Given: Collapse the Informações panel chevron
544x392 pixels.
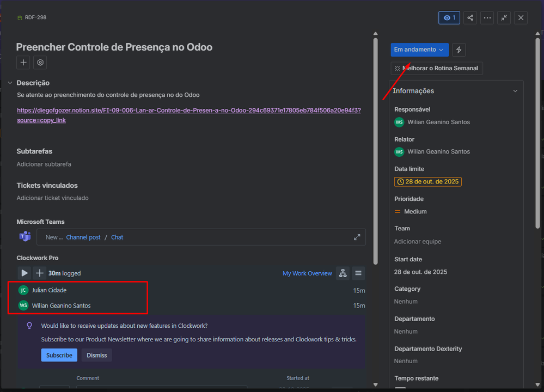Looking at the screenshot, I should tap(515, 90).
